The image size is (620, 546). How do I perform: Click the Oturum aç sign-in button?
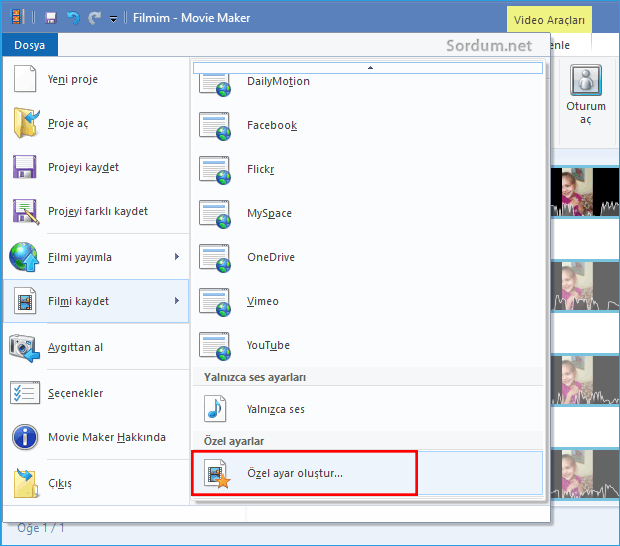[x=585, y=96]
